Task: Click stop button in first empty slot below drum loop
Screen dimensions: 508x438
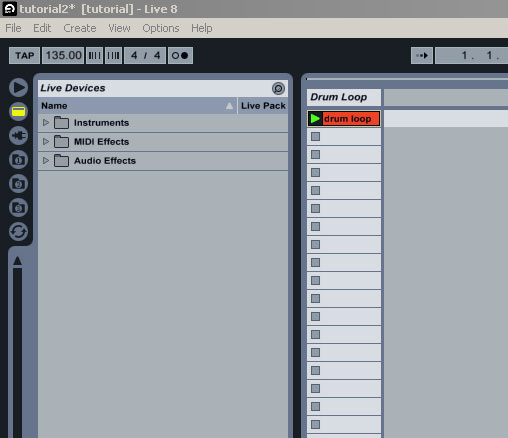Action: (x=315, y=136)
